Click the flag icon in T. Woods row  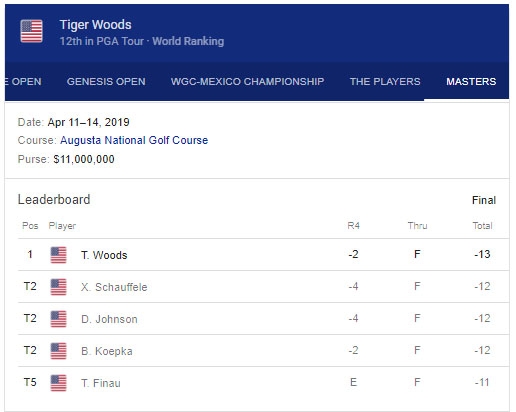(x=58, y=255)
